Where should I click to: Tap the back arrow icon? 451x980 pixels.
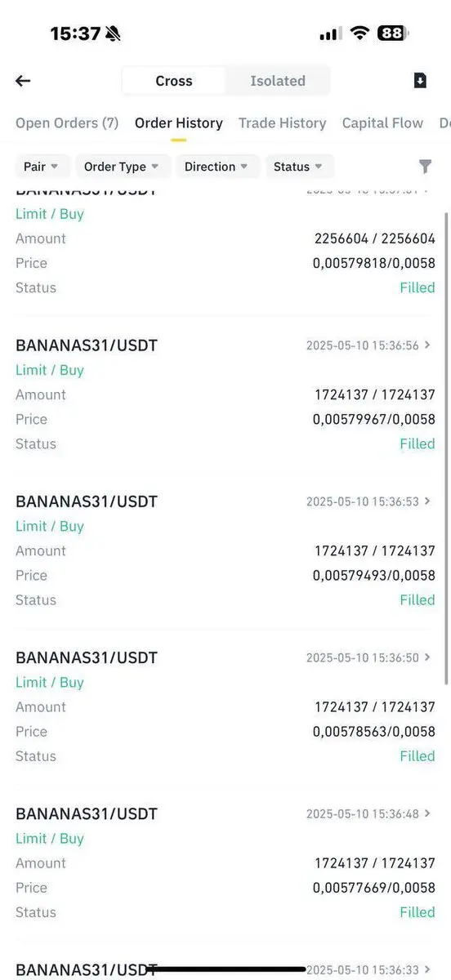[x=23, y=81]
